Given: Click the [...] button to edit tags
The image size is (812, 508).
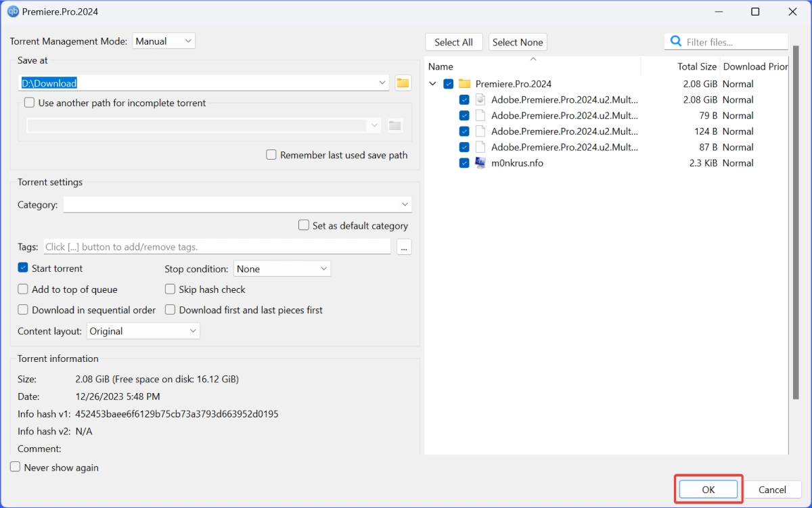Looking at the screenshot, I should (404, 247).
